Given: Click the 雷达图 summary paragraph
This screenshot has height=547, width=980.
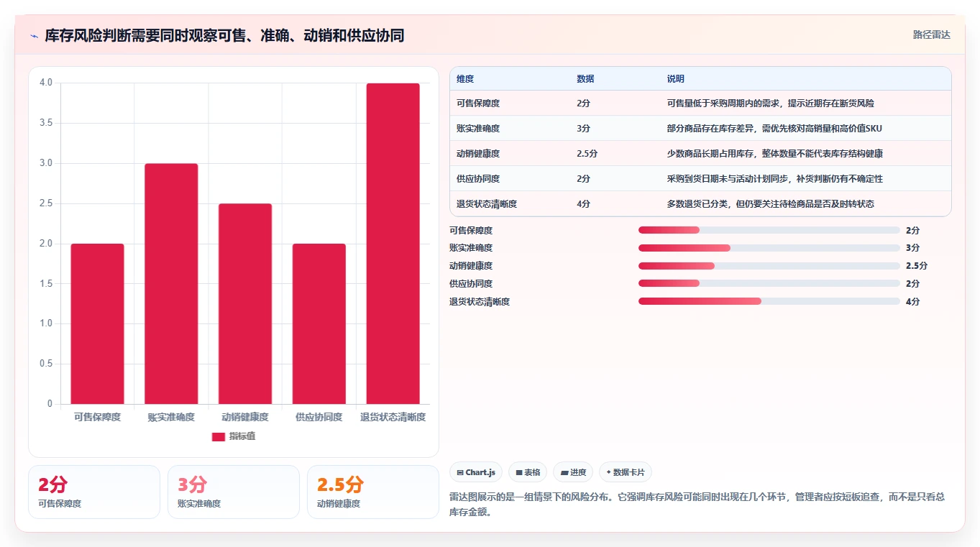Looking at the screenshot, I should (x=697, y=505).
